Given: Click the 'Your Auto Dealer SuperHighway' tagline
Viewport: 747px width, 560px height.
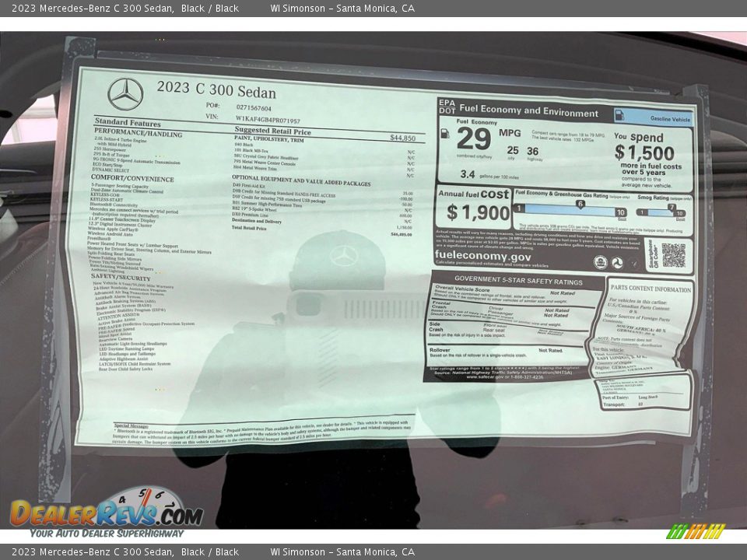Looking at the screenshot, I should (x=107, y=533).
